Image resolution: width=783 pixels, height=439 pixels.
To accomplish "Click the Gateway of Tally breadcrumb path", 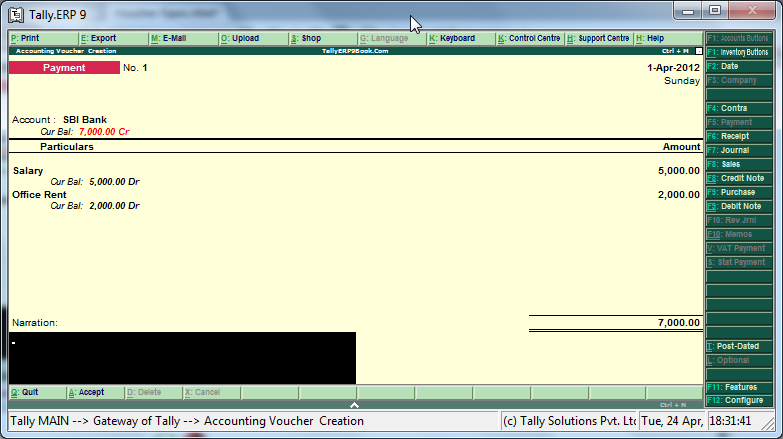I will click(136, 421).
